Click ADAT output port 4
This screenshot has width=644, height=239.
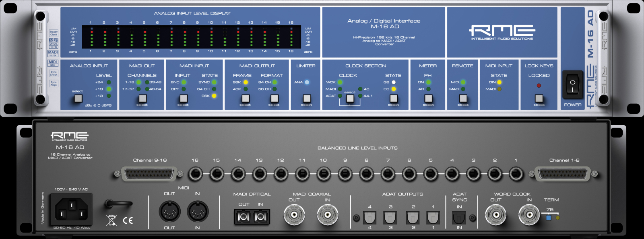pyautogui.click(x=369, y=218)
